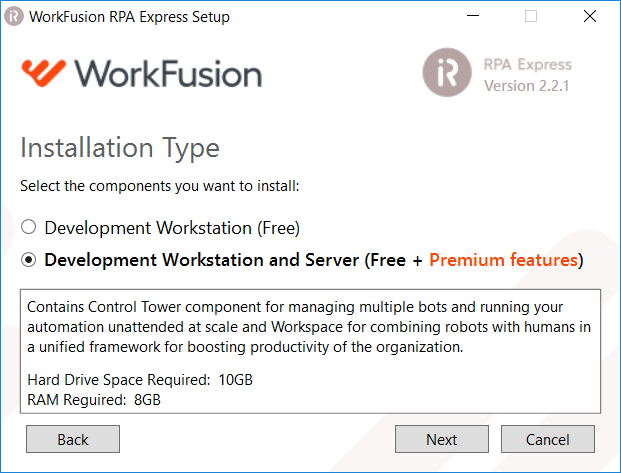Click the Version 2.2.1 text
Image resolution: width=621 pixels, height=473 pixels.
(x=527, y=86)
